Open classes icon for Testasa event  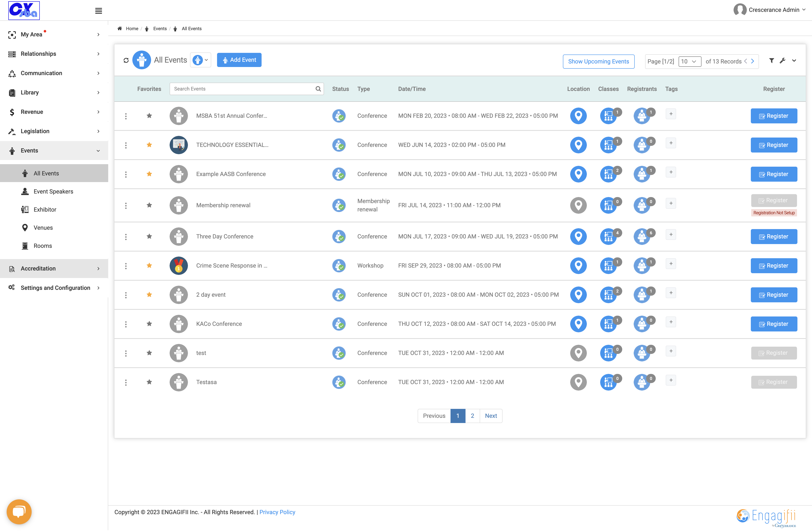click(x=609, y=382)
